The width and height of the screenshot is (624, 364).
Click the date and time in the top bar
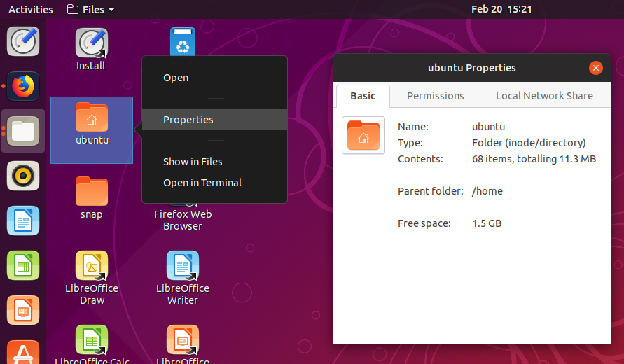tap(501, 9)
